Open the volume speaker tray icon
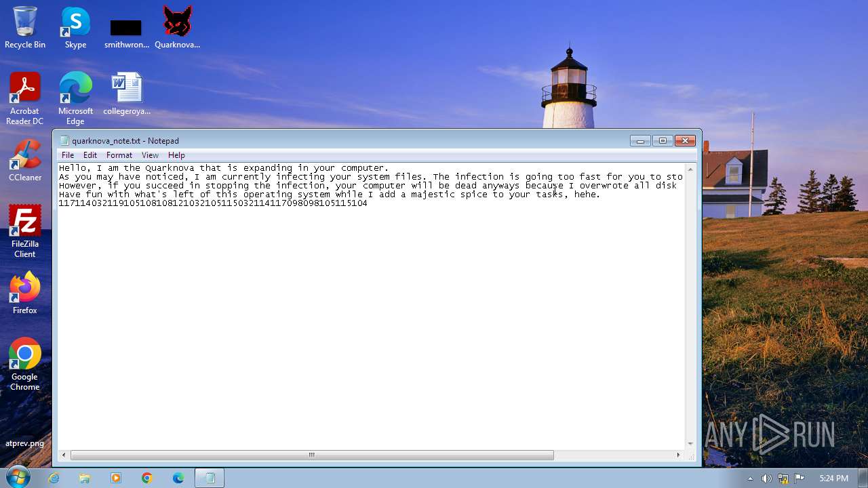Screen dimensions: 868x488 click(x=766, y=479)
